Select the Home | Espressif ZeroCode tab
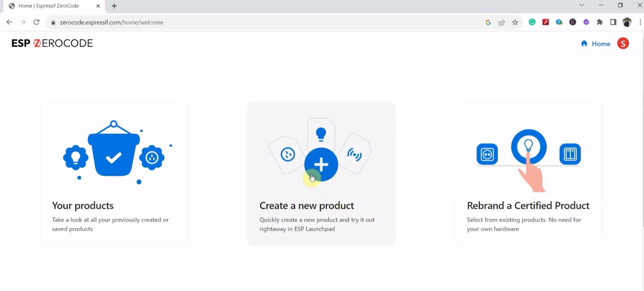The height and width of the screenshot is (291, 644). coord(49,6)
